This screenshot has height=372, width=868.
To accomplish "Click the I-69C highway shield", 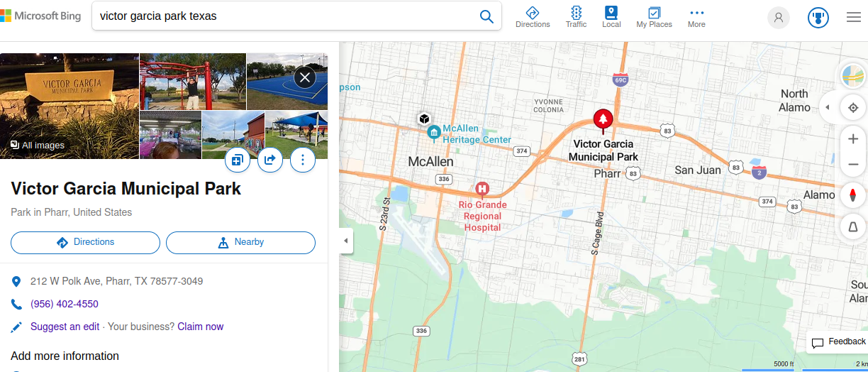I will point(621,79).
